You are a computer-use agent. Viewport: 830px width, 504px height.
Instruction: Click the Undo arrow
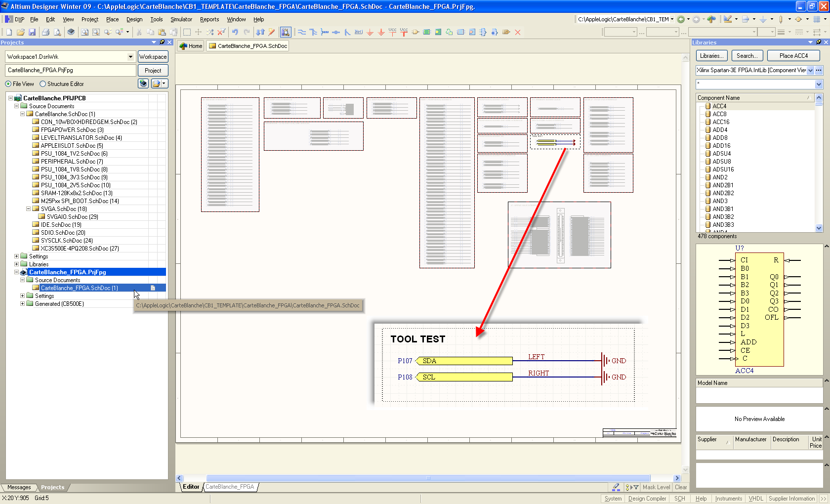pyautogui.click(x=235, y=32)
